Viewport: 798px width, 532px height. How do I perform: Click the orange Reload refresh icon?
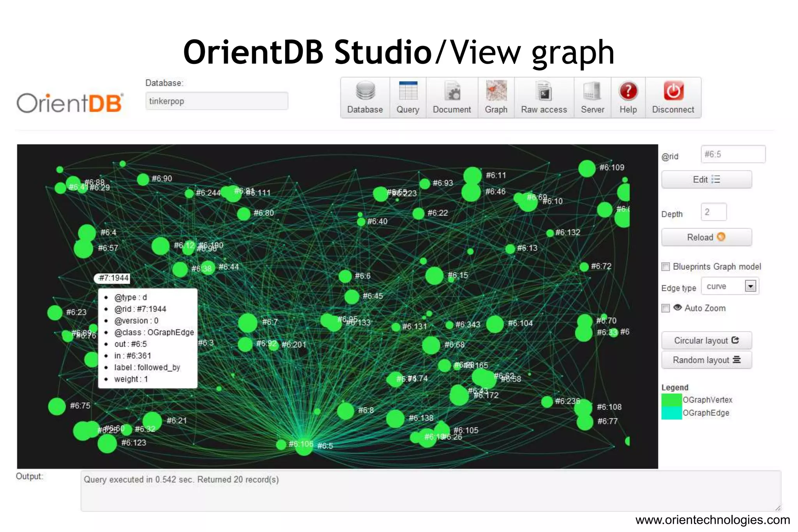coord(721,237)
